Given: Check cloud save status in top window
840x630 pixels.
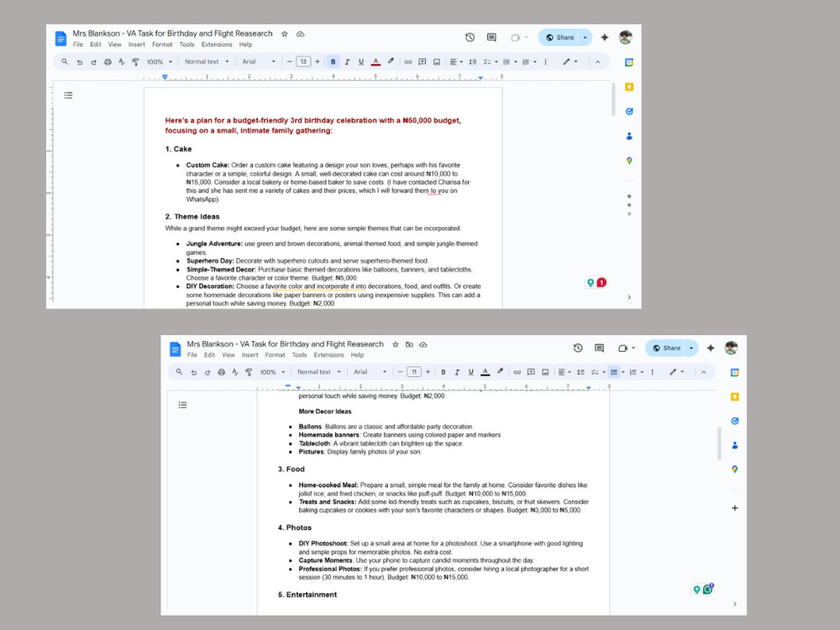Looking at the screenshot, I should 301,34.
